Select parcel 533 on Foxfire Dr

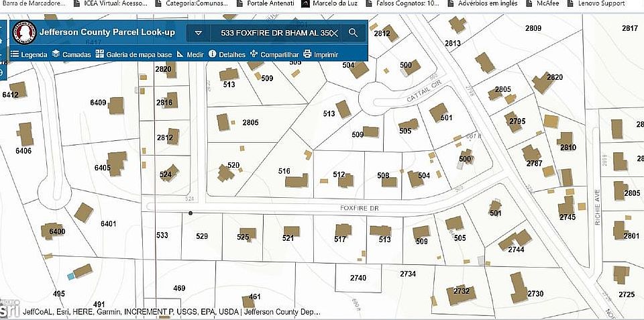pyautogui.click(x=162, y=235)
